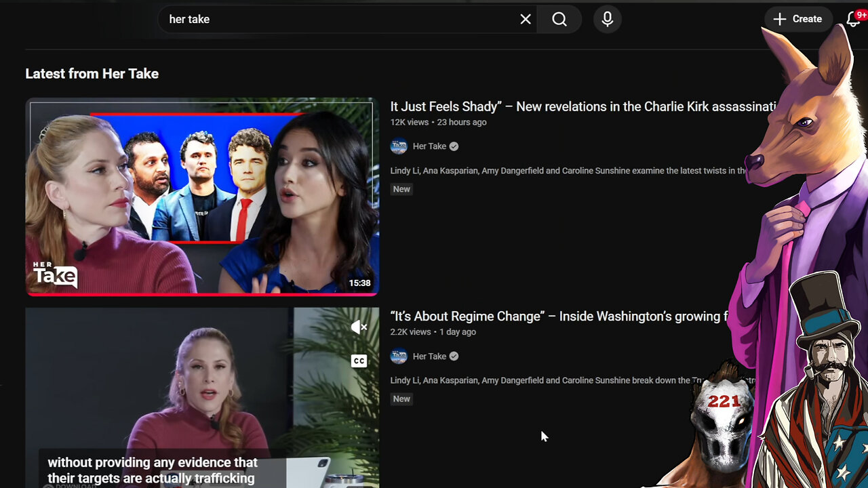Open the "It Just Feels Shady" video thumbnail
The width and height of the screenshot is (868, 488).
tap(201, 197)
